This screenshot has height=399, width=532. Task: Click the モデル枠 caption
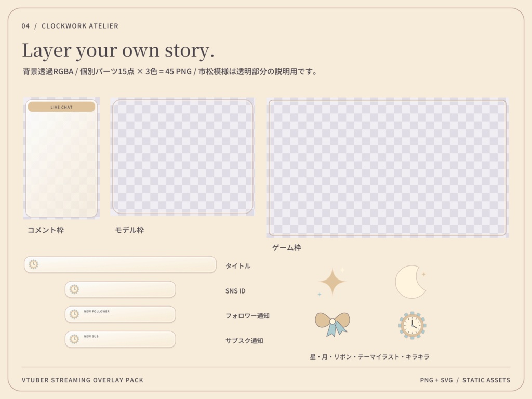(x=129, y=230)
